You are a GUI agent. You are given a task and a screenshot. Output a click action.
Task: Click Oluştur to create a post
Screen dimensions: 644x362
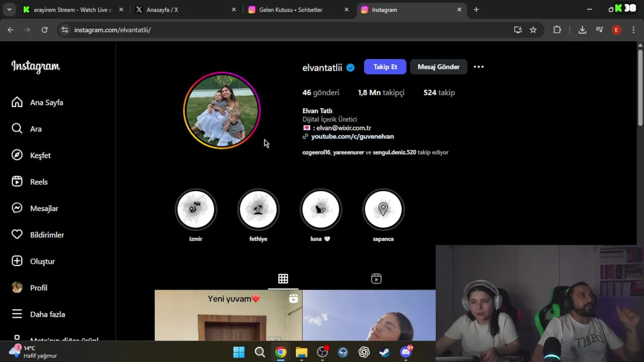coord(34,261)
